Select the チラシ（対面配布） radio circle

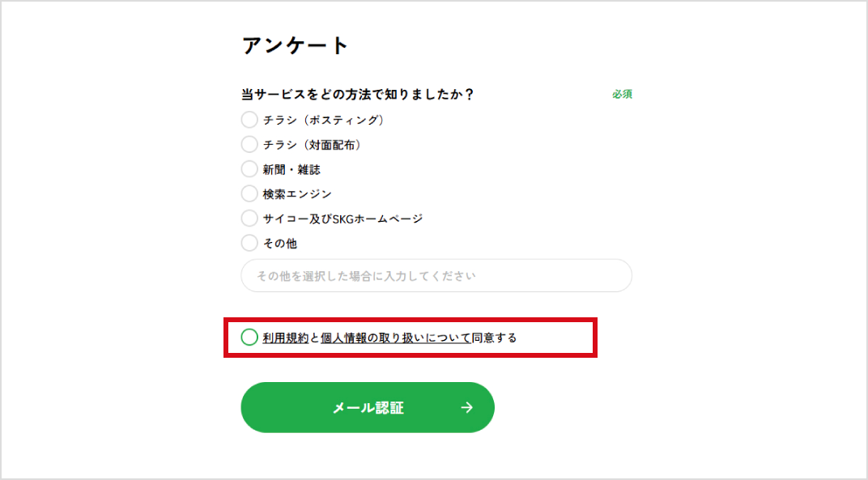tap(249, 145)
